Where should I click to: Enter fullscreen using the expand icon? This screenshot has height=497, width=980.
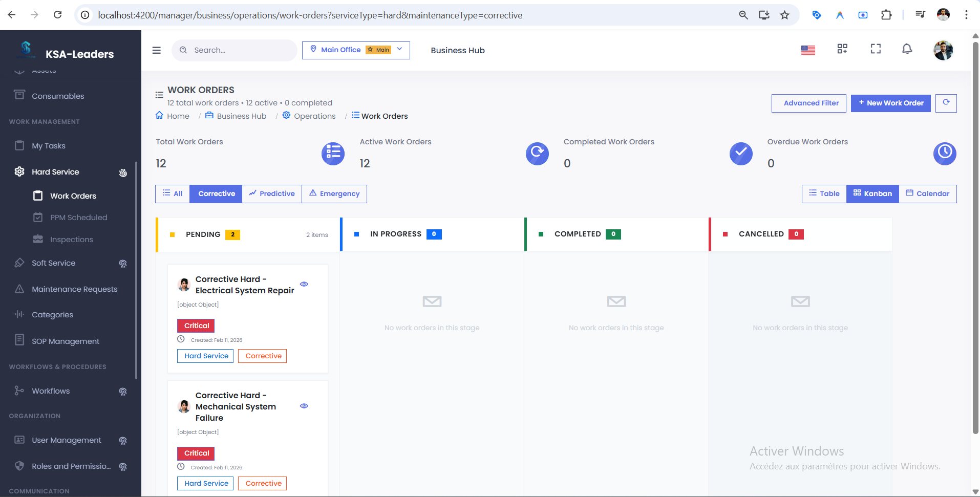pyautogui.click(x=876, y=49)
